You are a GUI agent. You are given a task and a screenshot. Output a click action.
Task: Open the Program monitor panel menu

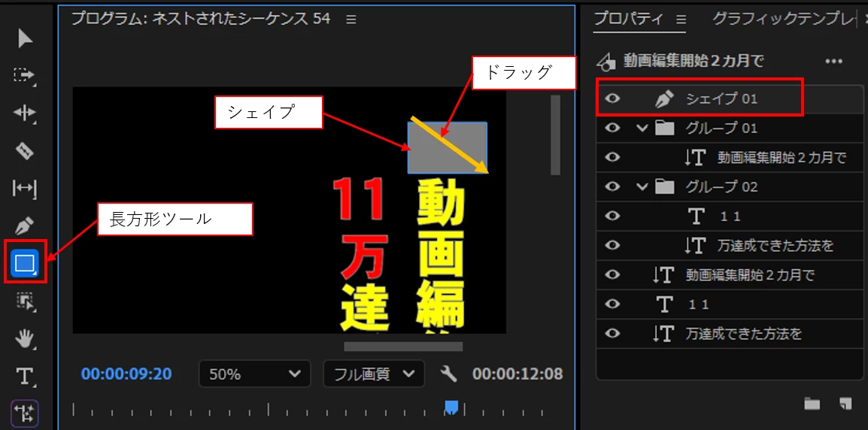point(351,20)
